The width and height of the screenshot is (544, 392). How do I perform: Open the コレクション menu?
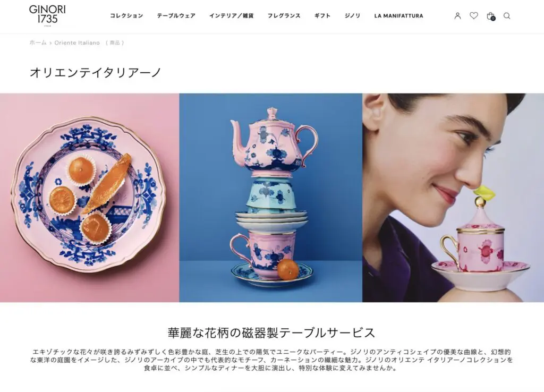[x=126, y=15]
